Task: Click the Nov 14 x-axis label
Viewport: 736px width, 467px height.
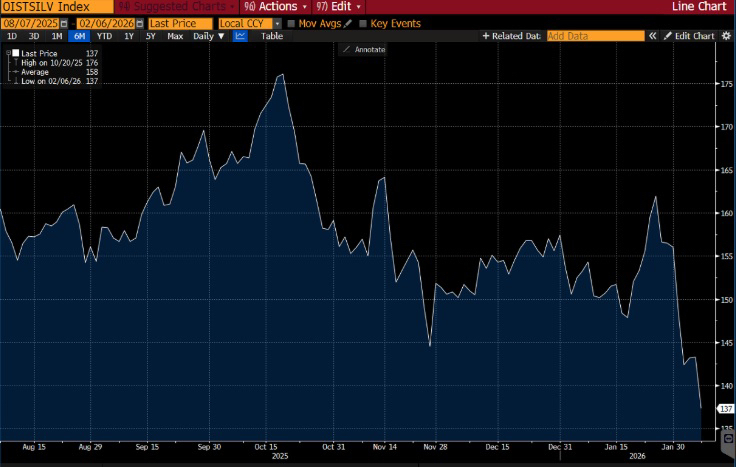Action: [x=384, y=447]
